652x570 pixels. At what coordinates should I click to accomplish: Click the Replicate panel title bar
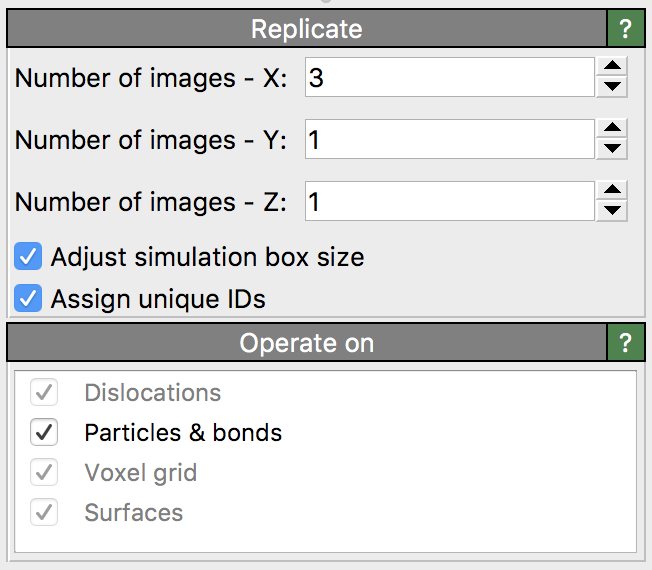[x=306, y=29]
